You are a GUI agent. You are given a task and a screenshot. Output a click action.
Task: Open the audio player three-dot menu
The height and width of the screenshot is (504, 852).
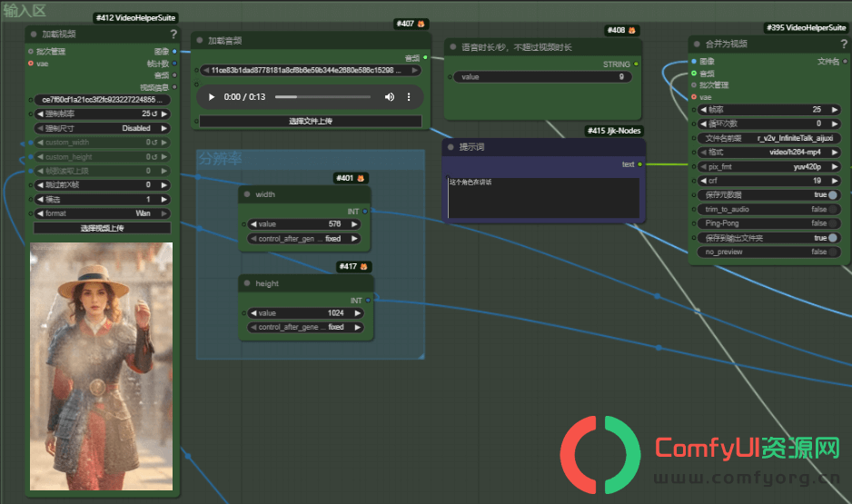409,97
